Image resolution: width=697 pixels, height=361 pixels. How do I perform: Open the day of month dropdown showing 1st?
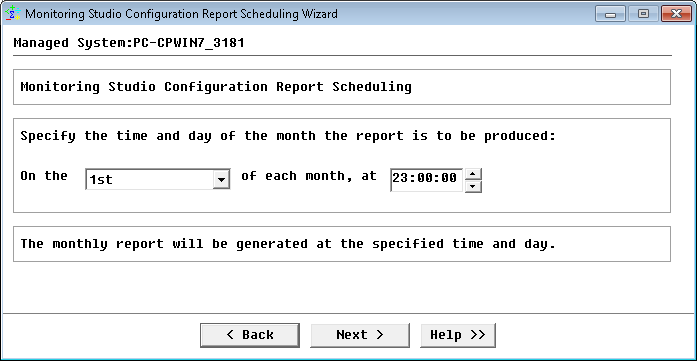pos(157,179)
